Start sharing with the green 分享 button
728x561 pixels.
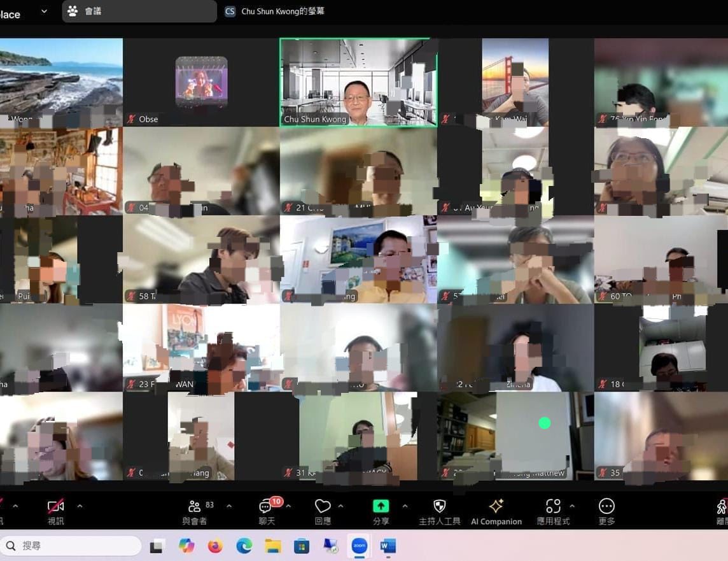click(381, 506)
